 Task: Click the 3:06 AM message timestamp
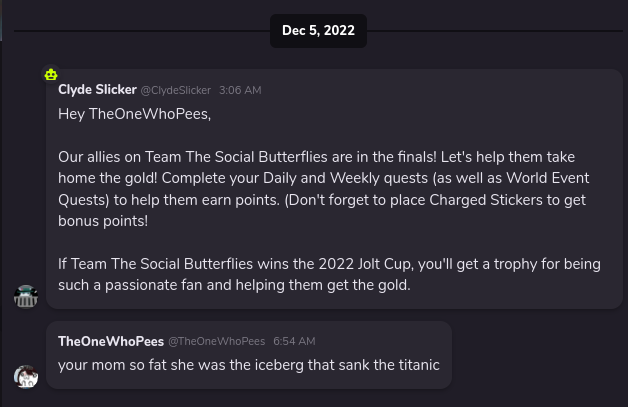click(240, 90)
